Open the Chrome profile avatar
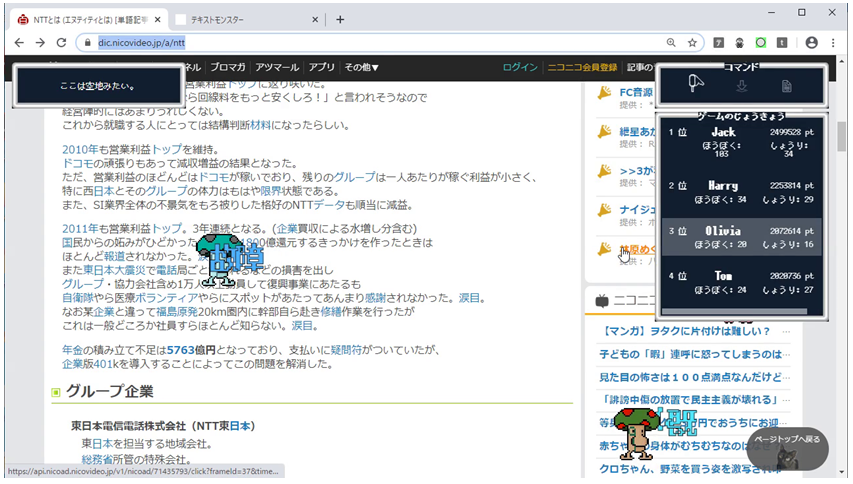 pyautogui.click(x=811, y=42)
